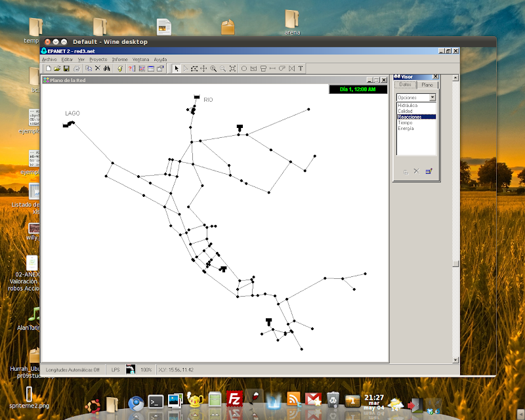Select the Zoom Out magnifier tool
Viewport: 525px width, 420px height.
(x=222, y=69)
